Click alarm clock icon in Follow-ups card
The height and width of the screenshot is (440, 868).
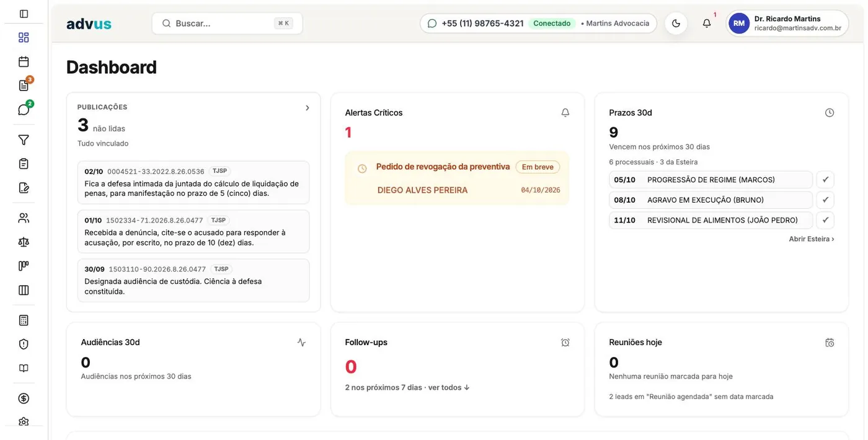pos(565,342)
